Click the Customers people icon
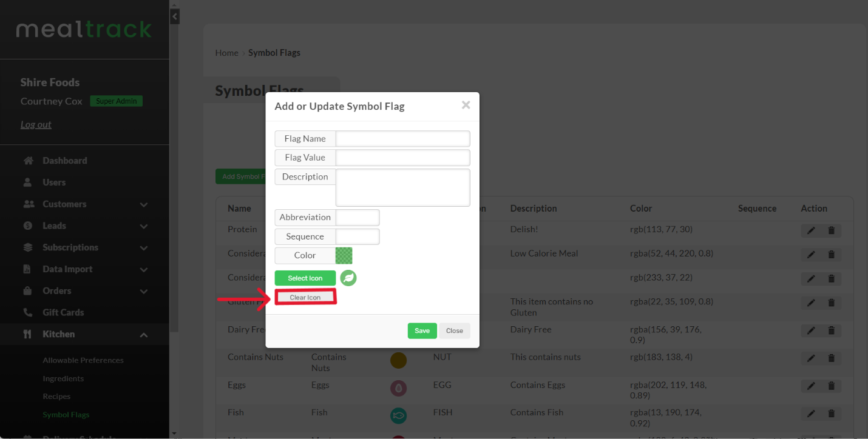 tap(29, 204)
